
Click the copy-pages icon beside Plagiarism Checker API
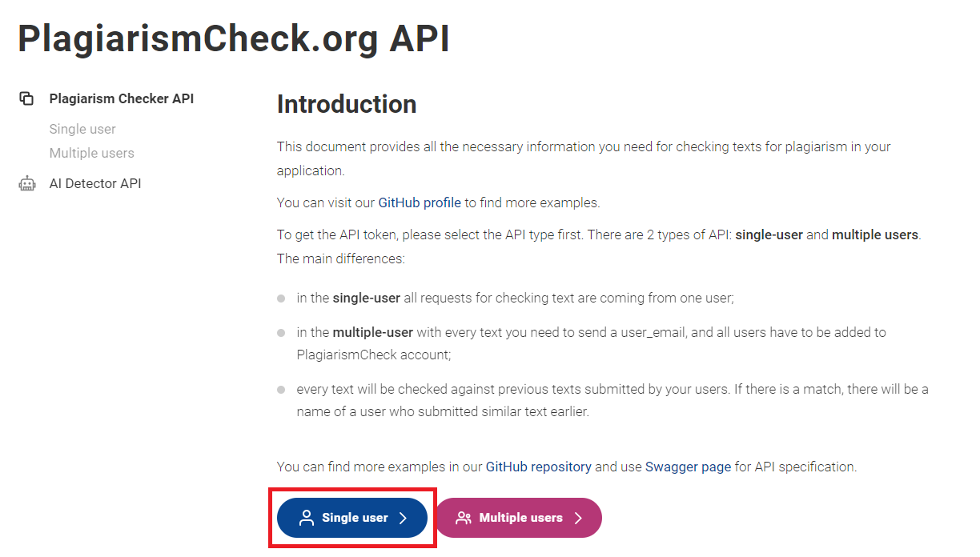tap(26, 98)
